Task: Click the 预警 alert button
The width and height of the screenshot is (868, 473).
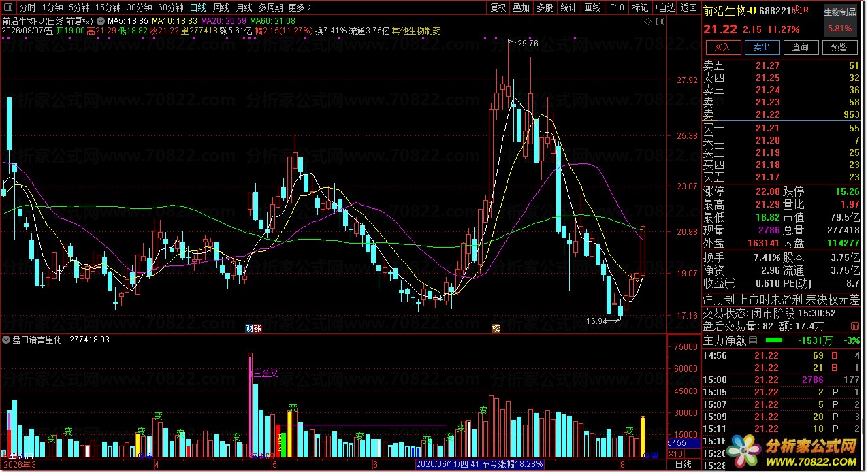Action: 839,47
